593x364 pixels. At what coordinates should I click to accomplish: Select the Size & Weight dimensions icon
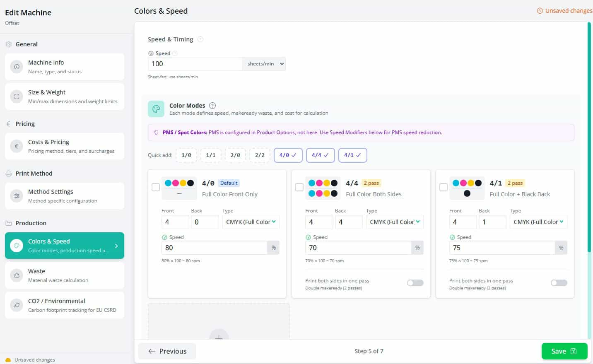click(17, 96)
